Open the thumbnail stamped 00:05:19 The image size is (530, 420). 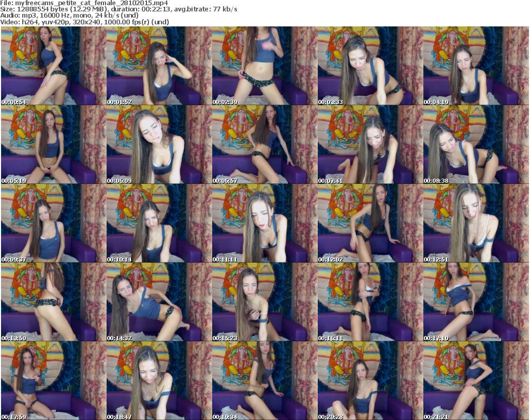(53, 144)
